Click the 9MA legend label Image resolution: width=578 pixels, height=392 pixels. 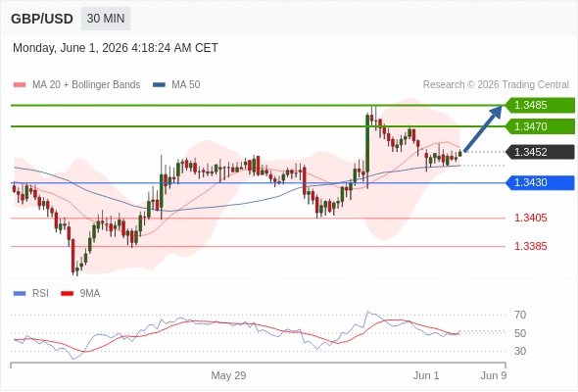click(x=90, y=294)
